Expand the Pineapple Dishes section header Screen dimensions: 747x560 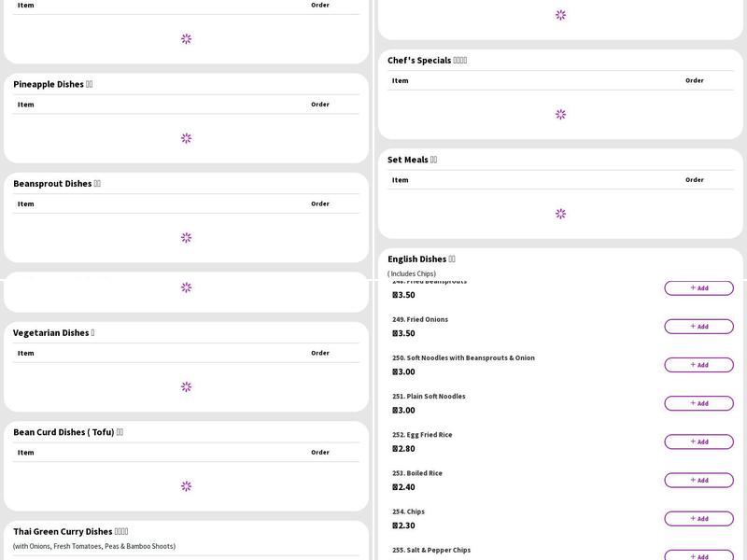tap(52, 84)
